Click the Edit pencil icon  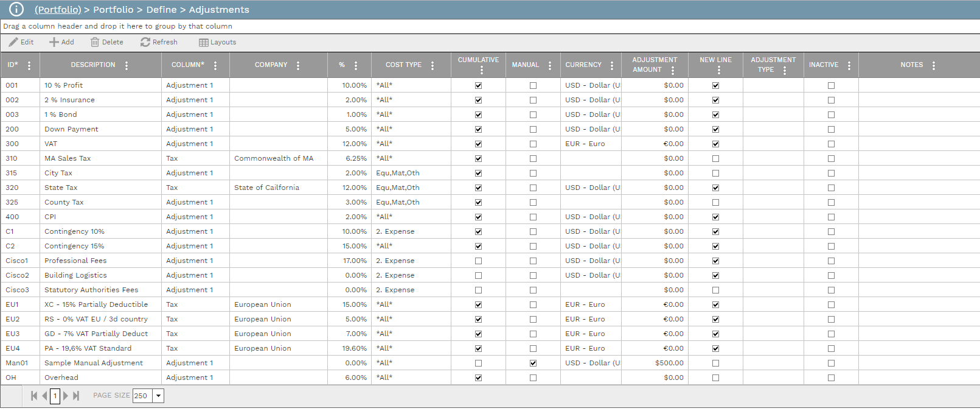click(x=13, y=42)
